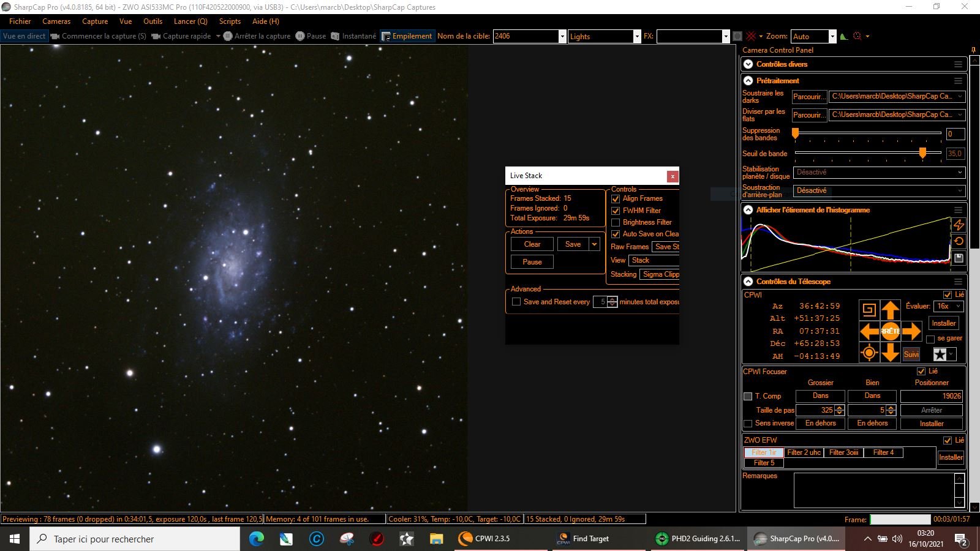
Task: Select Filter 2 uhc in ZWO EFW
Action: coord(804,452)
